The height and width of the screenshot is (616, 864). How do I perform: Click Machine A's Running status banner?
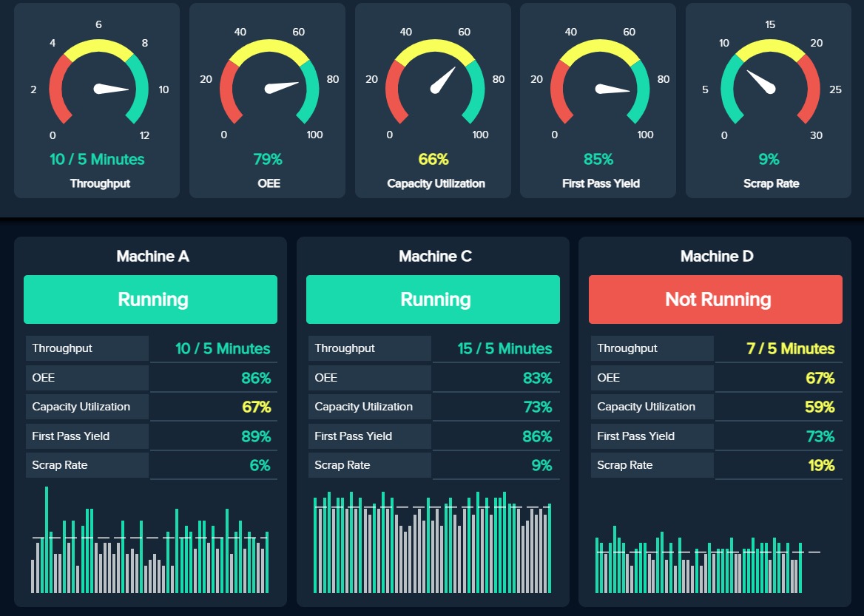click(150, 299)
